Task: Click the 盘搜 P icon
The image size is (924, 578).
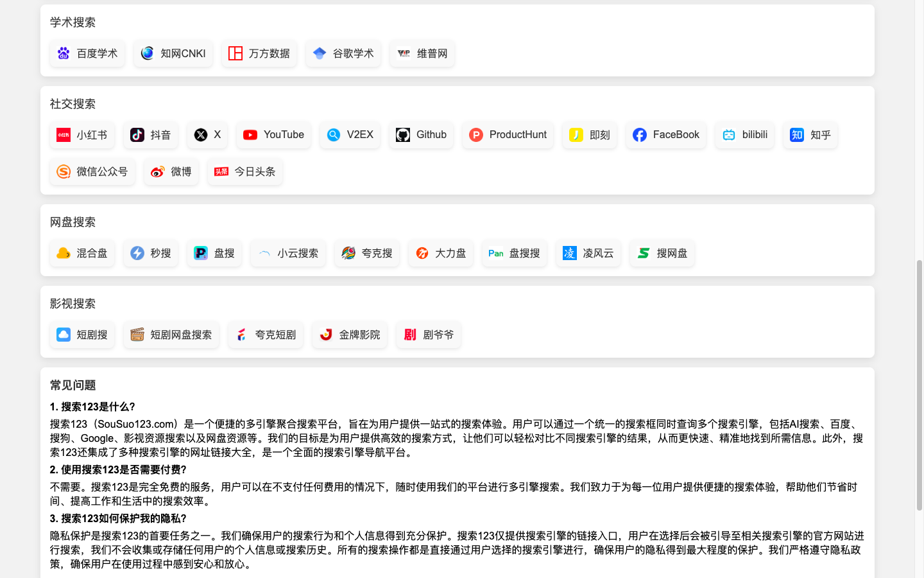Action: [x=201, y=253]
